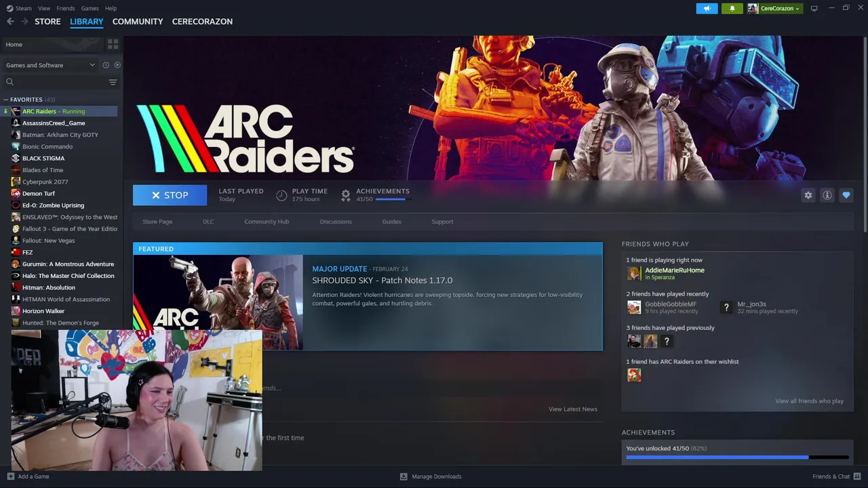Open the green notifications bell
This screenshot has height=488, width=868.
tap(732, 8)
